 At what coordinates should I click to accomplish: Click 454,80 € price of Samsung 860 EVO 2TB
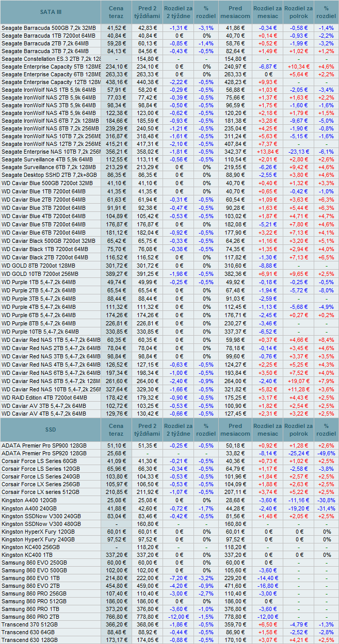point(117,586)
